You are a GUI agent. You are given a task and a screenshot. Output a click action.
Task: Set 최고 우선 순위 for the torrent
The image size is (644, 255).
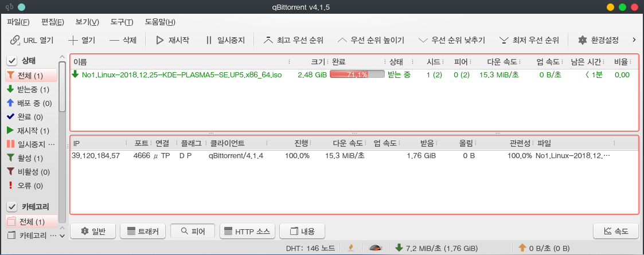(x=293, y=40)
